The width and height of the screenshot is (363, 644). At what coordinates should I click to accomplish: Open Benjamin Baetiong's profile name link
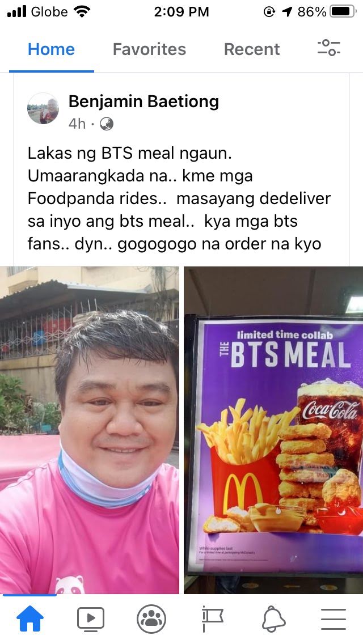tap(143, 101)
